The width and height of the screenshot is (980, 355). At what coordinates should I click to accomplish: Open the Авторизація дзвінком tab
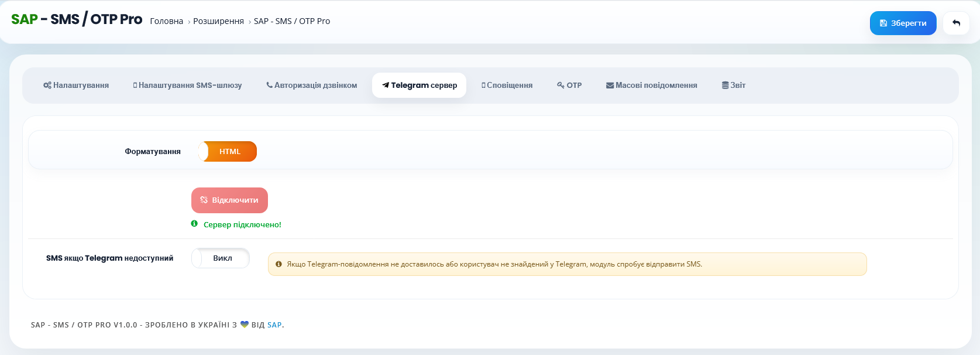tap(311, 85)
